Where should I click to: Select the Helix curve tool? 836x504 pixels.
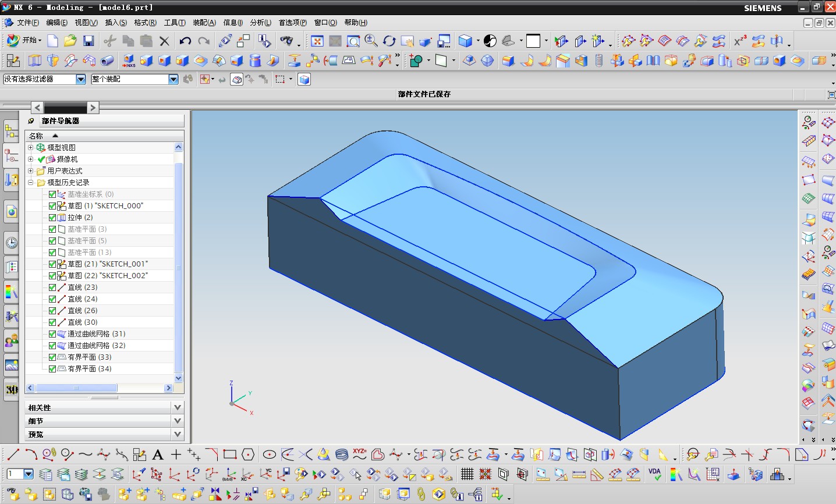pyautogui.click(x=342, y=455)
